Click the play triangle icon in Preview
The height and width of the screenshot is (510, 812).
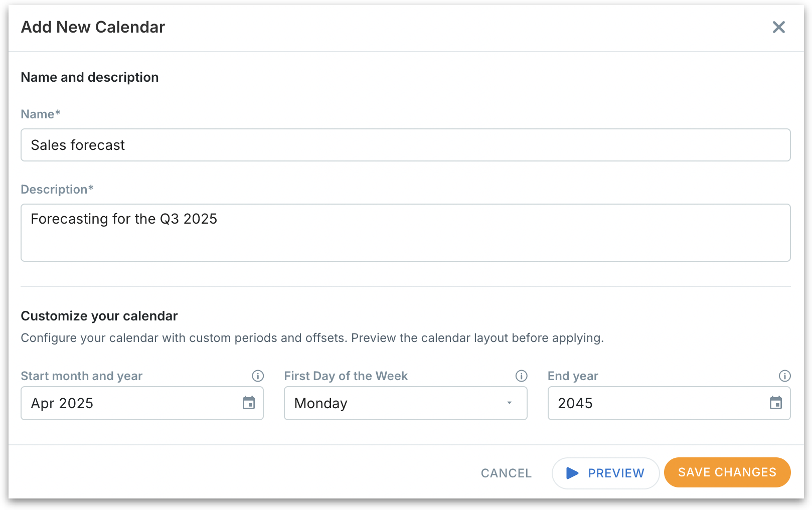coord(572,473)
